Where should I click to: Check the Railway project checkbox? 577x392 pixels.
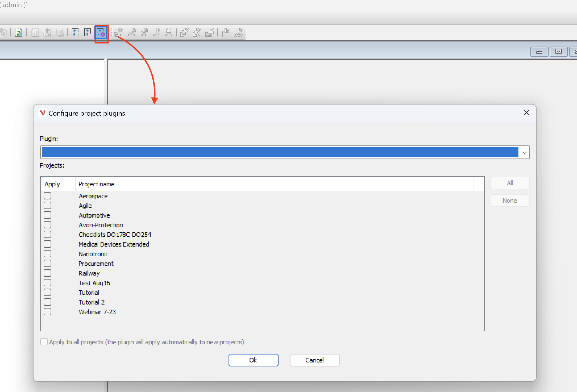pyautogui.click(x=47, y=273)
